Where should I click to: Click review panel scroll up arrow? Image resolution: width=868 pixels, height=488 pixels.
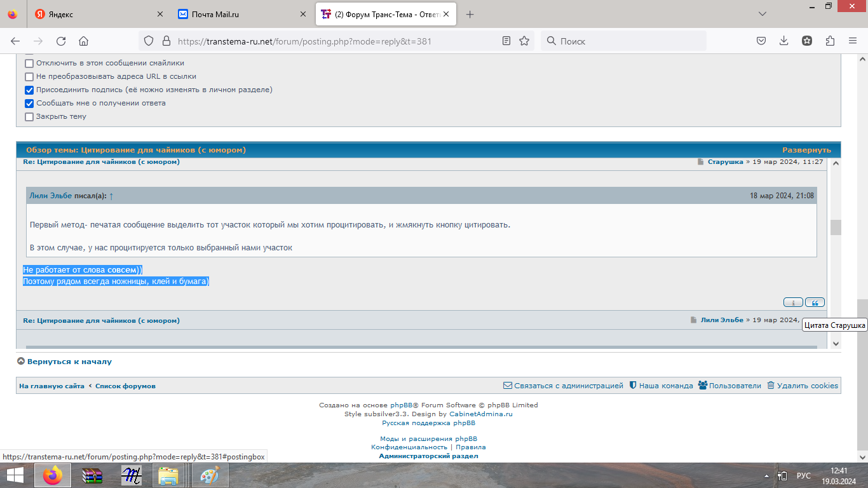836,163
